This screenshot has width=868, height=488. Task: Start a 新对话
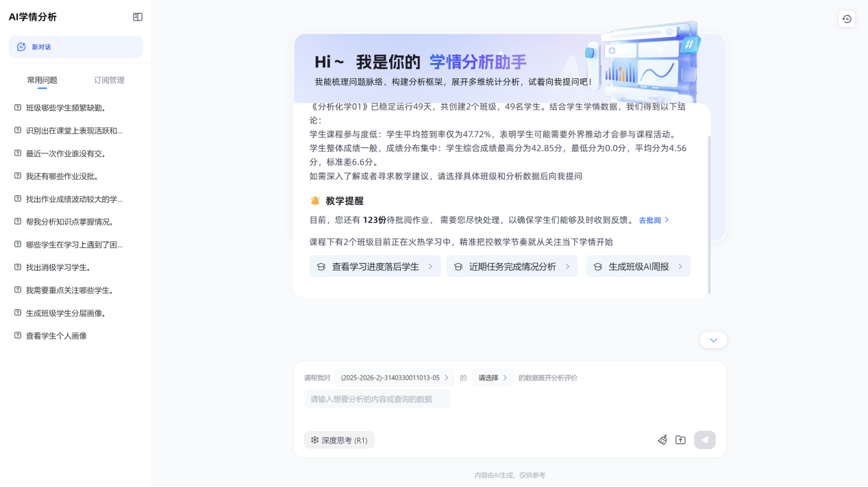coord(75,47)
